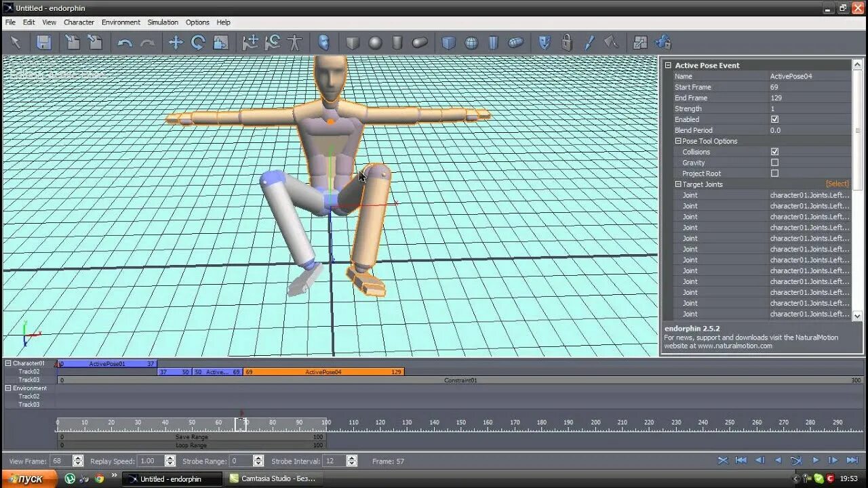Open the Simulation menu

pos(163,22)
